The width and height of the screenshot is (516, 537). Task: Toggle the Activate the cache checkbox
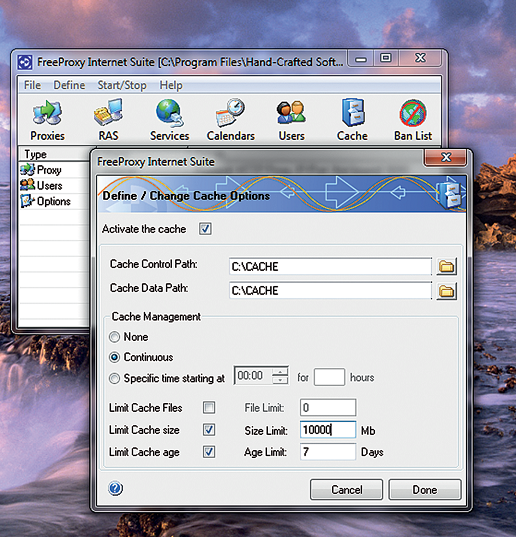[x=205, y=229]
